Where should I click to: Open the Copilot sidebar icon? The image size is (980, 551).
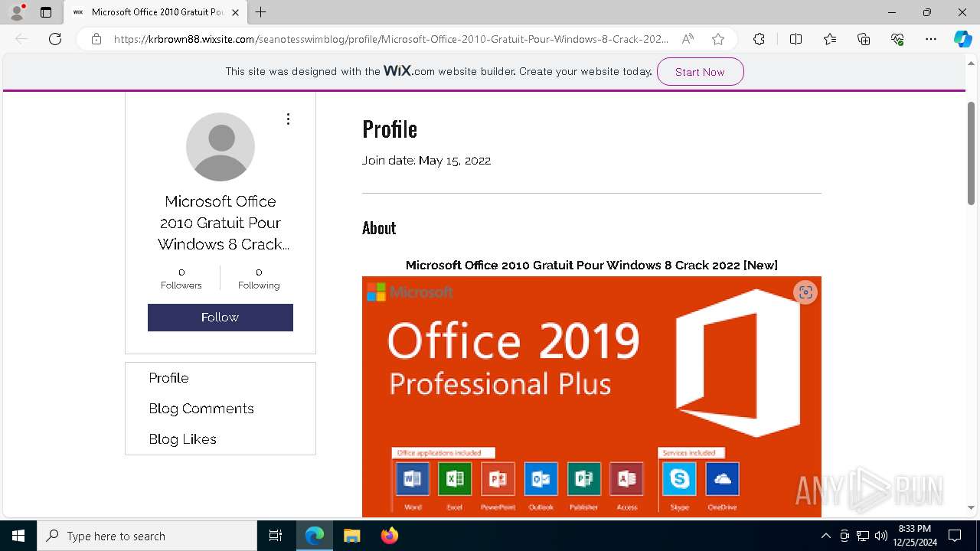962,39
